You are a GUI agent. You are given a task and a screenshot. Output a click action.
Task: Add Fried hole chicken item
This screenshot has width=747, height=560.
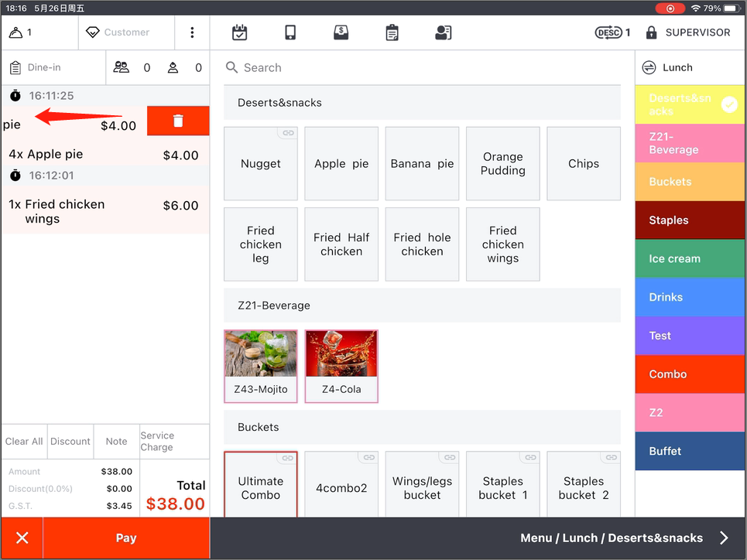click(422, 244)
